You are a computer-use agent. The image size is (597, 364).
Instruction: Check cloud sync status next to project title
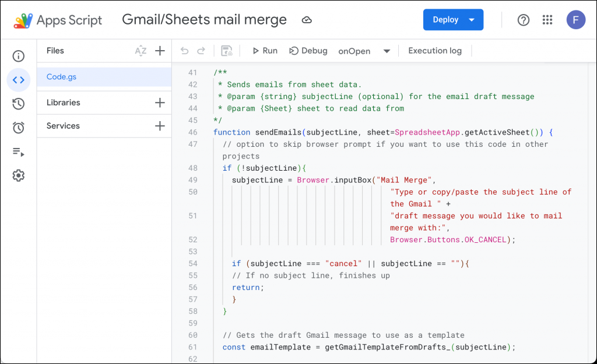point(307,19)
